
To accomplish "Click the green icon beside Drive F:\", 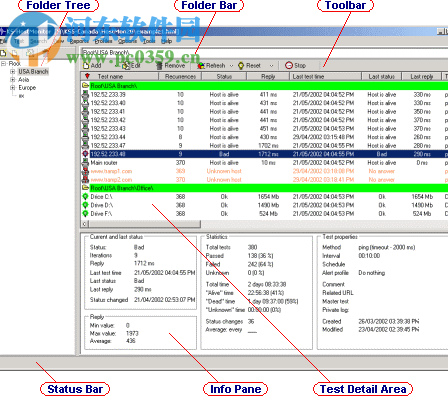I will tap(85, 214).
